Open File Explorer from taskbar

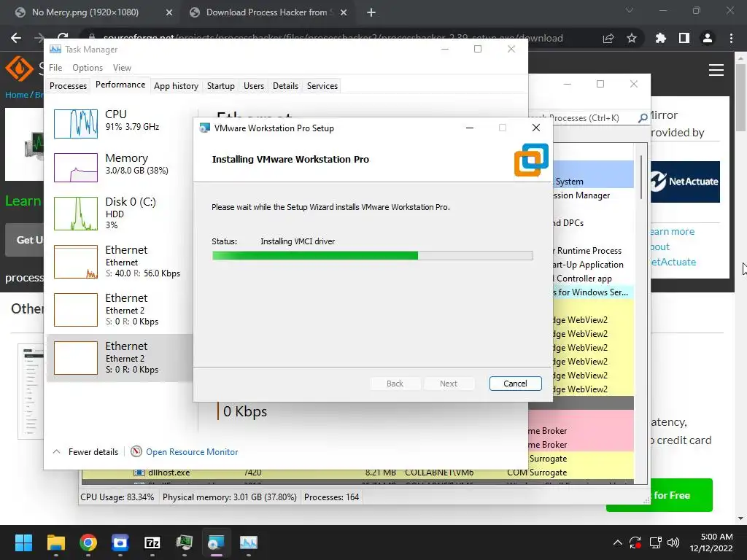click(55, 542)
